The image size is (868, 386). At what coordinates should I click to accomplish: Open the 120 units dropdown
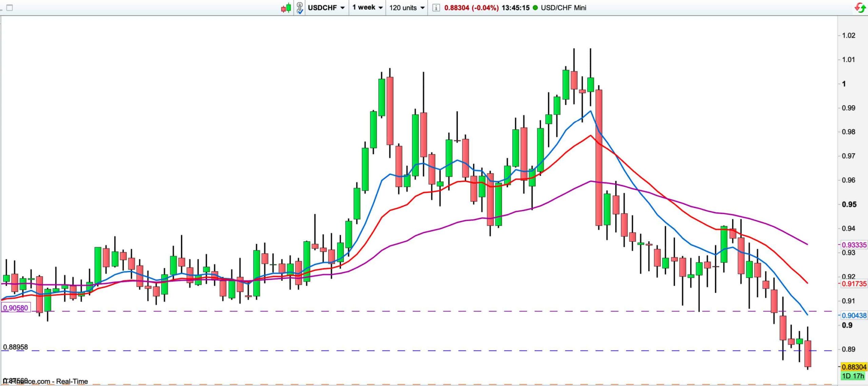pyautogui.click(x=407, y=7)
